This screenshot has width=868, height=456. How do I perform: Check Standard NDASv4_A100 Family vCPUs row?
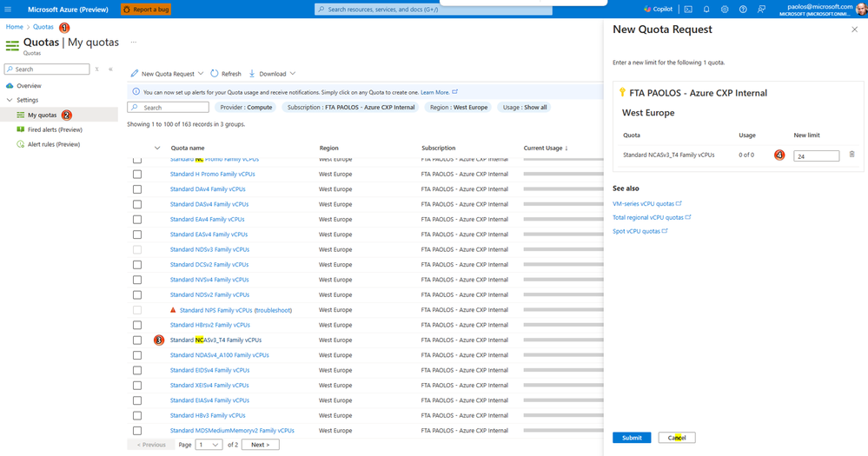coord(137,355)
